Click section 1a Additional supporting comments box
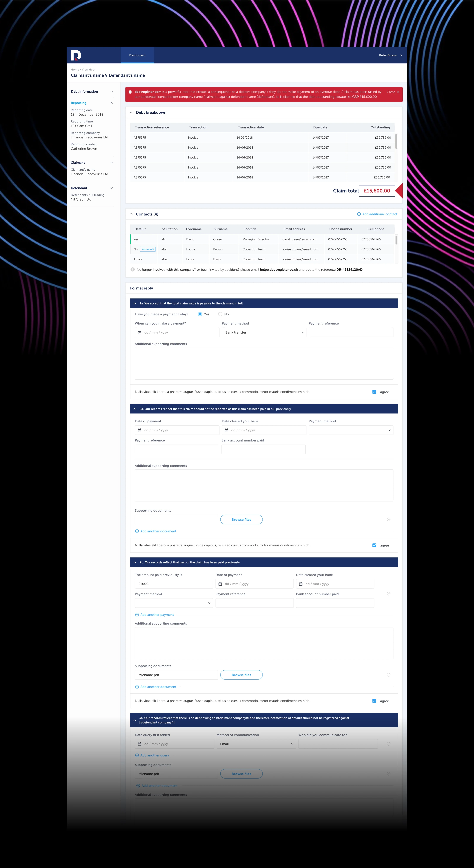Viewport: 474px width, 868px height. click(x=264, y=364)
